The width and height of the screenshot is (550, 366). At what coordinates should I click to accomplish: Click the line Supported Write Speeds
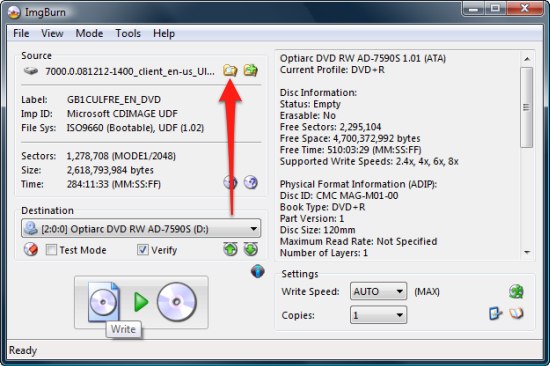(x=369, y=161)
